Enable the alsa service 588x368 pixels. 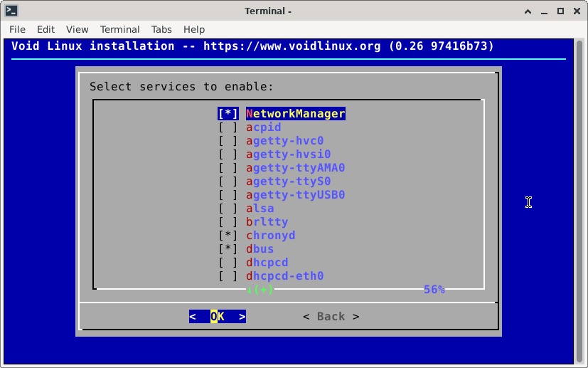pos(228,209)
